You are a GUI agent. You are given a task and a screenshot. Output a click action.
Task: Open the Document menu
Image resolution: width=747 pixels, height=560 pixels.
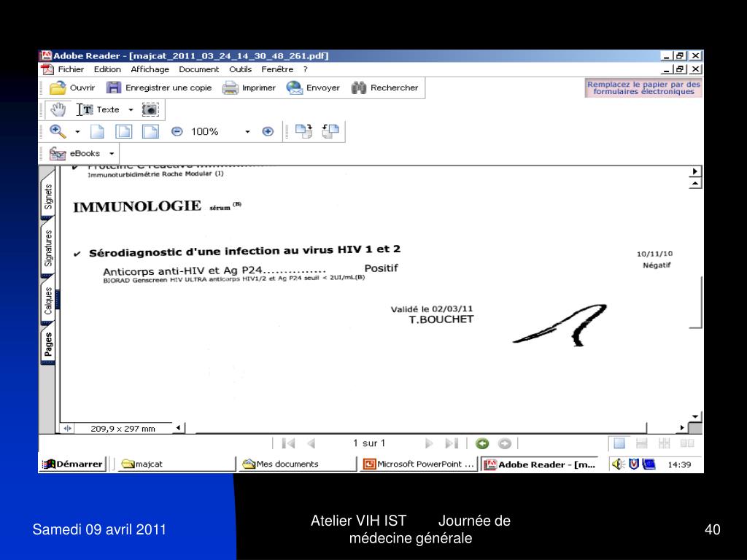tap(198, 69)
